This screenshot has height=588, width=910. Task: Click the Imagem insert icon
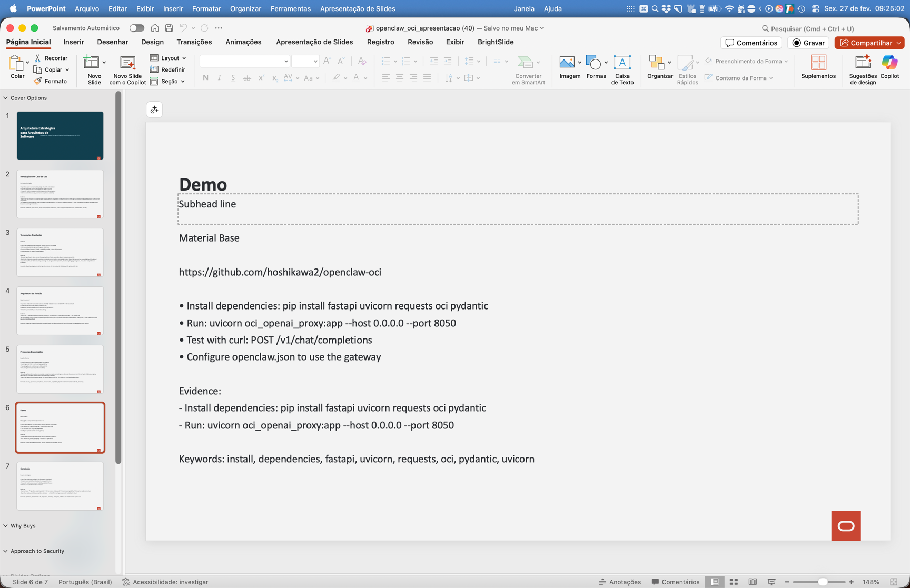pos(567,63)
